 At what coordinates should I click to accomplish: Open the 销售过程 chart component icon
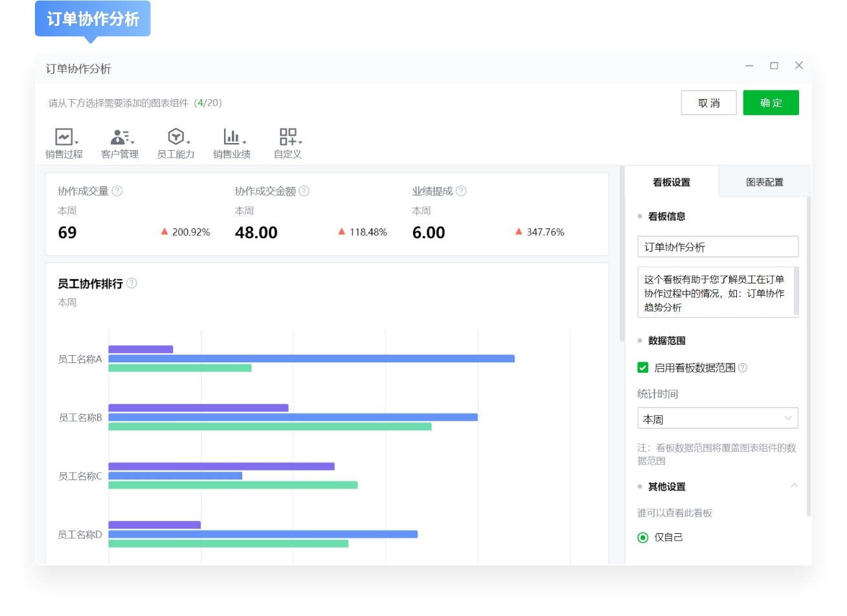click(x=63, y=137)
